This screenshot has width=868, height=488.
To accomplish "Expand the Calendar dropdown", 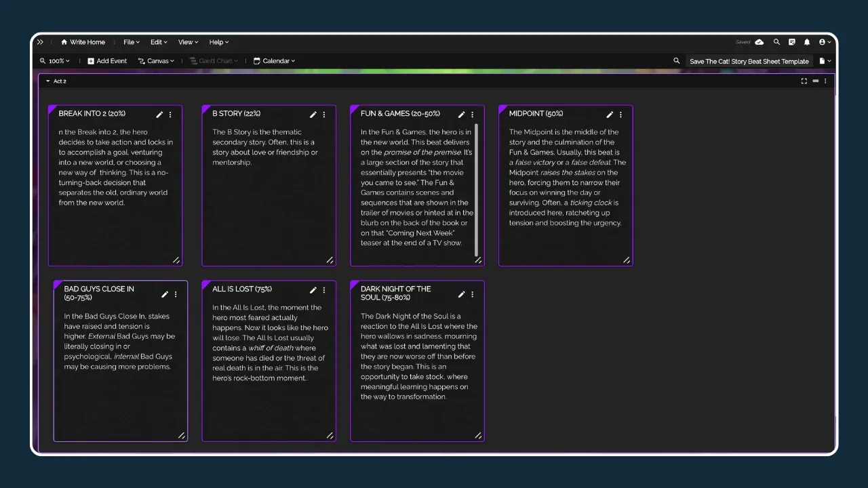I will point(274,61).
